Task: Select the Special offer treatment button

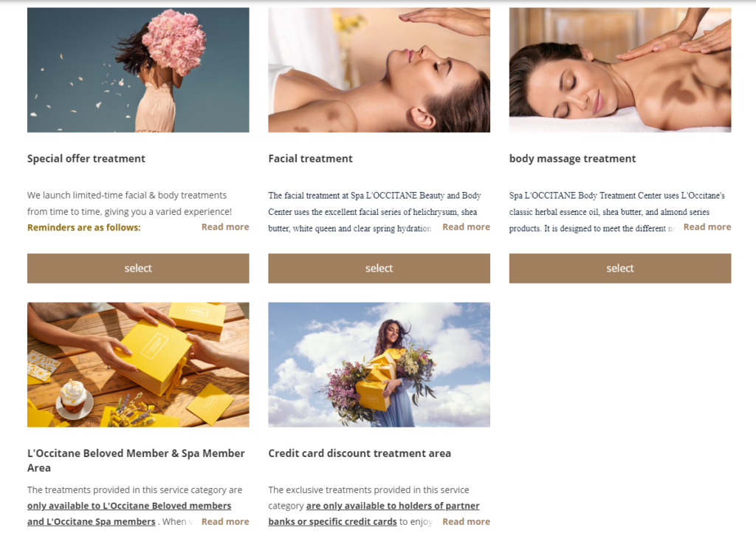Action: (x=138, y=269)
